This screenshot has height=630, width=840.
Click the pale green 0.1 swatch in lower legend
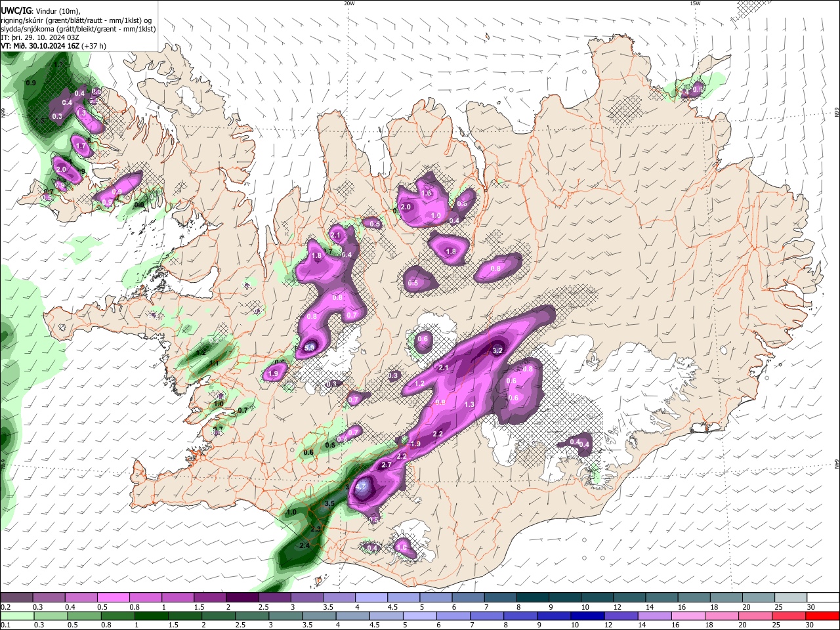16,616
